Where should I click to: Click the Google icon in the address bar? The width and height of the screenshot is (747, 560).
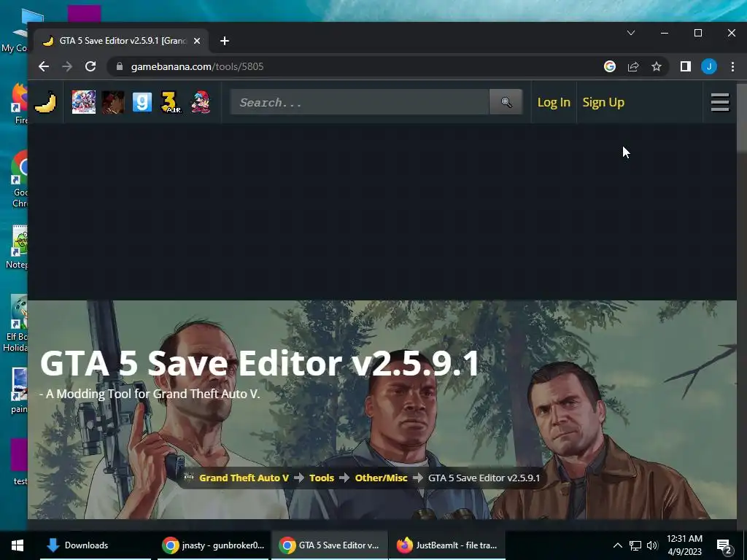click(x=610, y=66)
